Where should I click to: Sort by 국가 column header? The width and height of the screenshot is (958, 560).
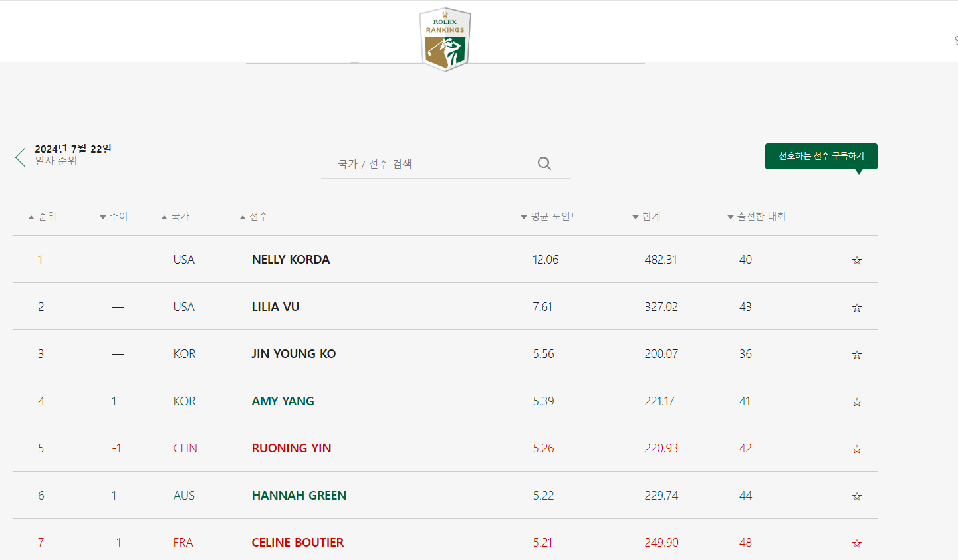176,217
